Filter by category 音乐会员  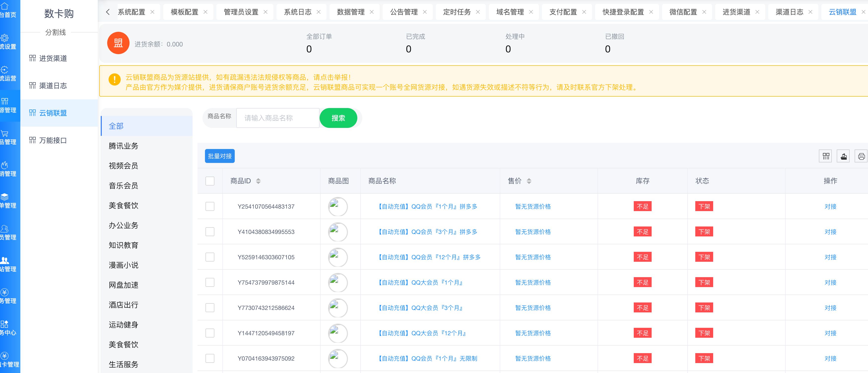tap(147, 186)
